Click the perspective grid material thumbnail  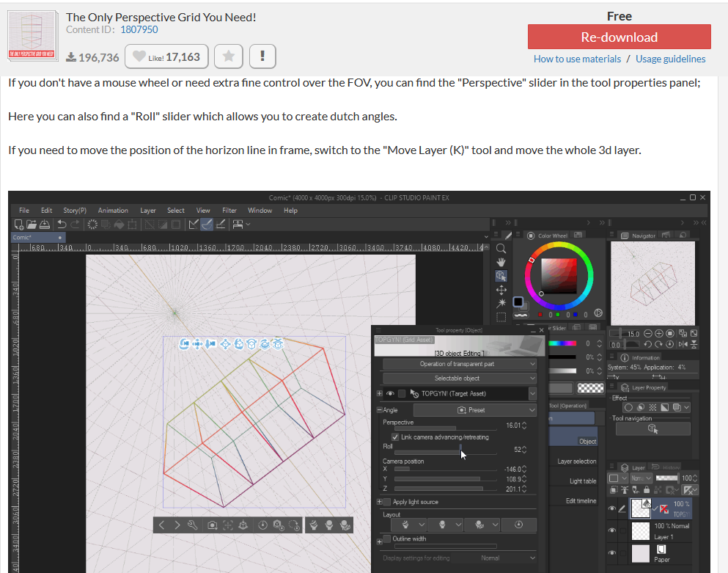[x=32, y=36]
